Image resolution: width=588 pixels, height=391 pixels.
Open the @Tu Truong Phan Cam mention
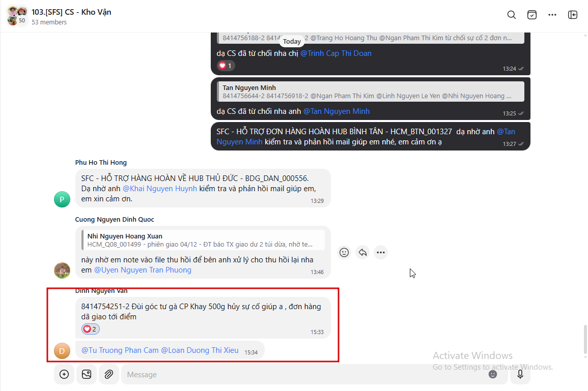click(x=120, y=350)
